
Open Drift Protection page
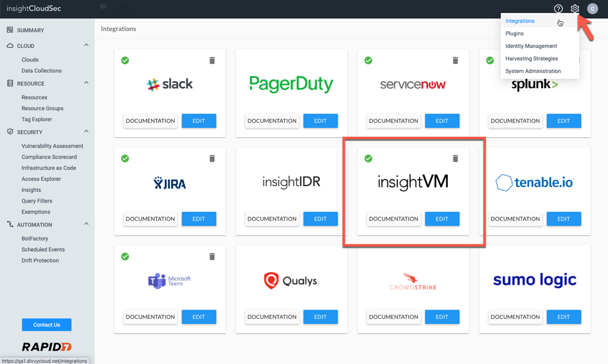point(40,261)
